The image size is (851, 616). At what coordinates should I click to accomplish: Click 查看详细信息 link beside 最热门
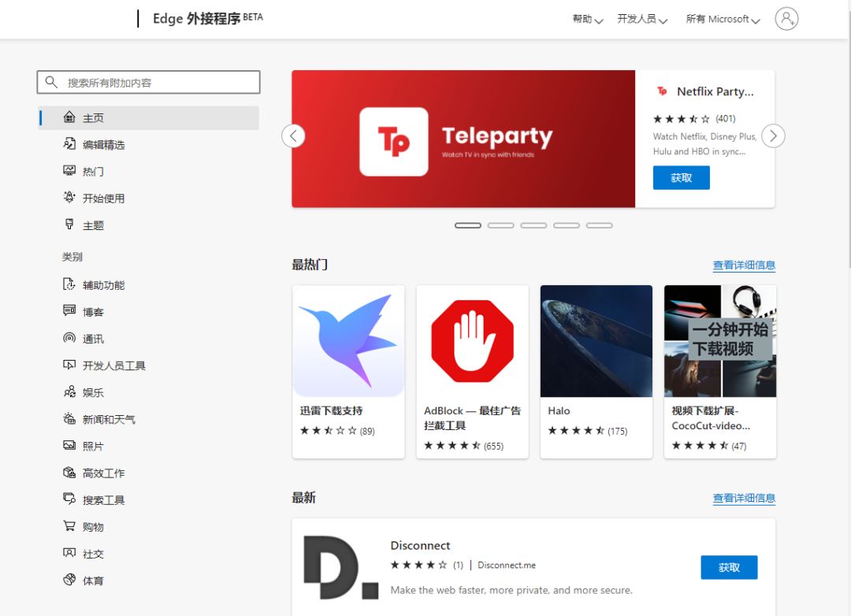pyautogui.click(x=744, y=265)
